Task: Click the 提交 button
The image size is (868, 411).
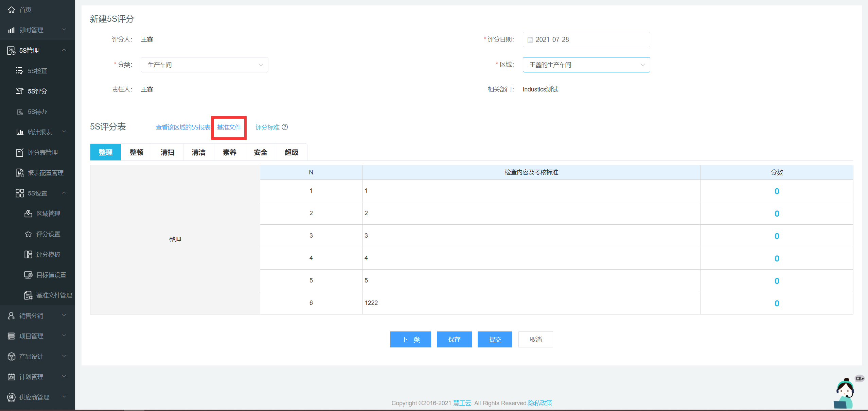Action: click(x=495, y=339)
